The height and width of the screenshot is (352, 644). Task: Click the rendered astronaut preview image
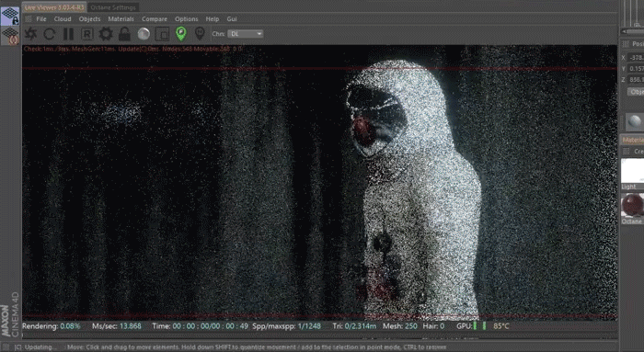click(319, 183)
